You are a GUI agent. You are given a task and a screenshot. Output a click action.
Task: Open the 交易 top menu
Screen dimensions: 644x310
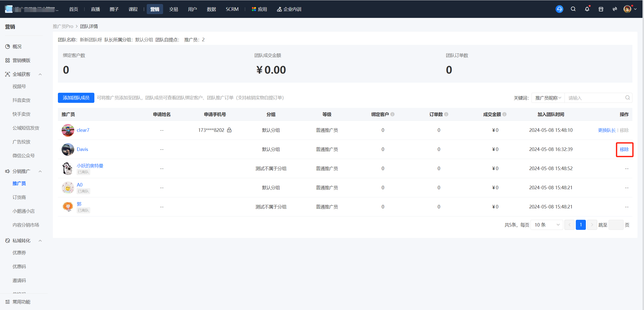173,9
